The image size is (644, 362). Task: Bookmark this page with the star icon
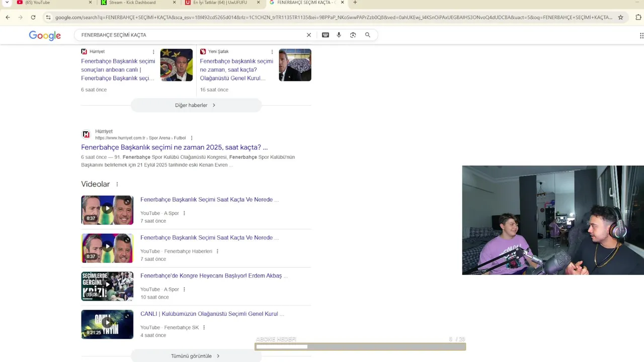point(620,17)
